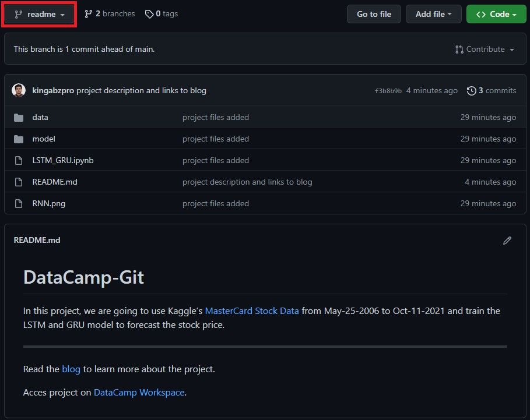Click the tag icon beside 0 tags
The image size is (530, 420).
149,14
